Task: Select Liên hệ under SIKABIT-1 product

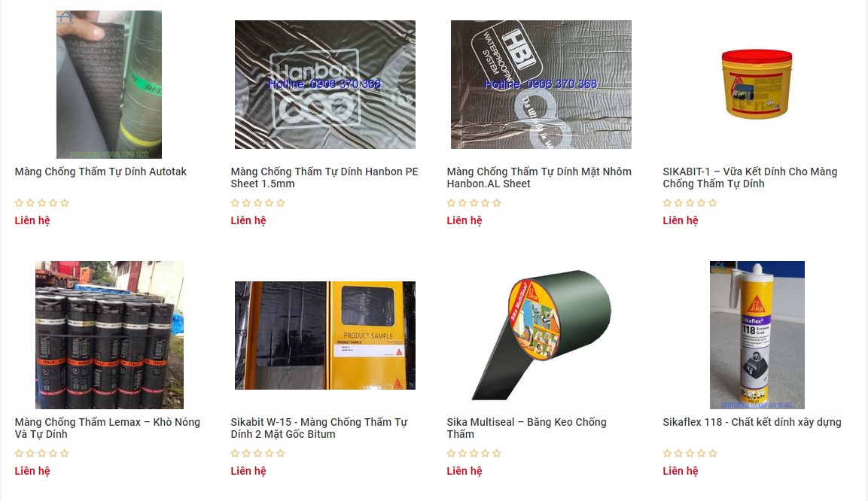Action: pyautogui.click(x=681, y=220)
